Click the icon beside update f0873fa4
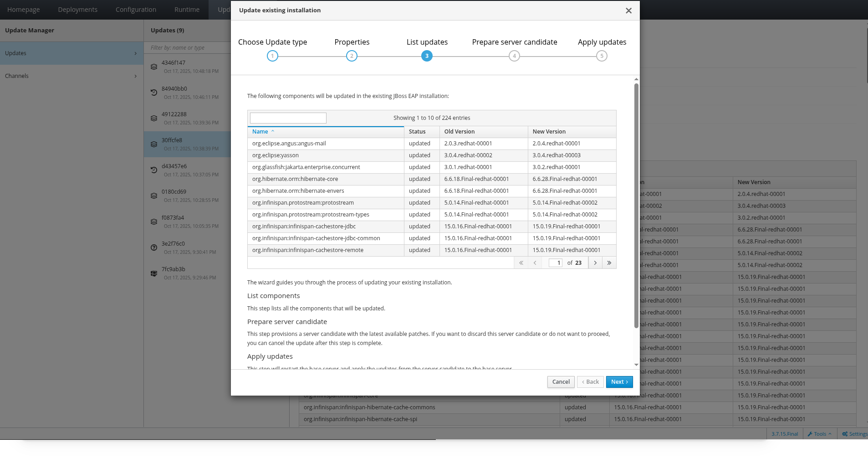 pos(154,222)
